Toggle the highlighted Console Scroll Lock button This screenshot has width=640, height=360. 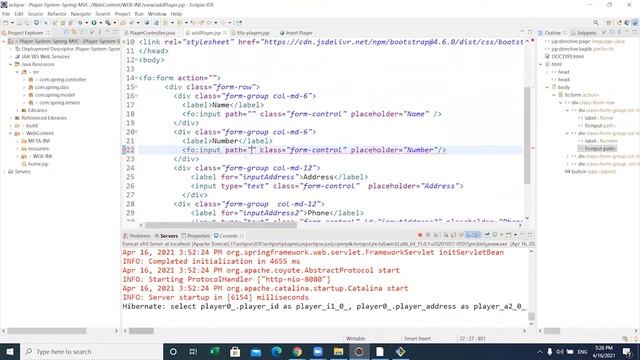click(469, 235)
